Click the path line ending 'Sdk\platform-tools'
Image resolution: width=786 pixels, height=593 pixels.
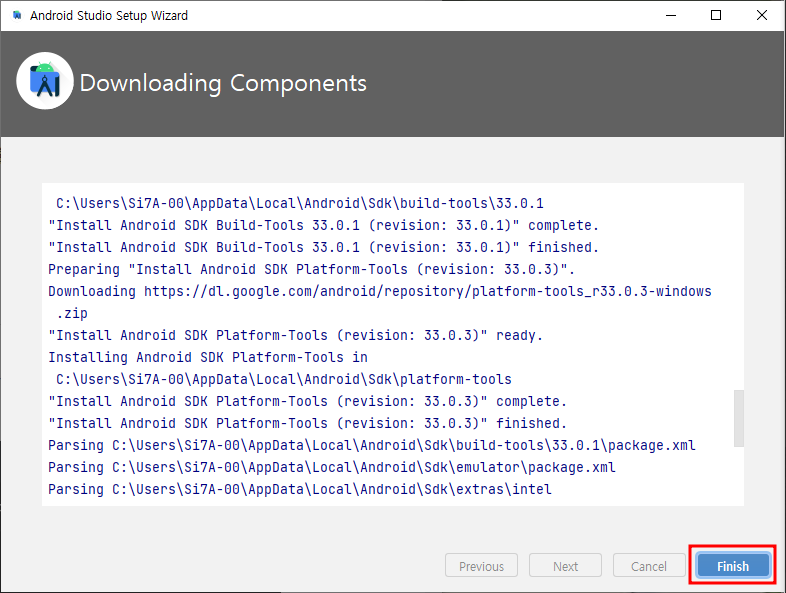pos(284,379)
